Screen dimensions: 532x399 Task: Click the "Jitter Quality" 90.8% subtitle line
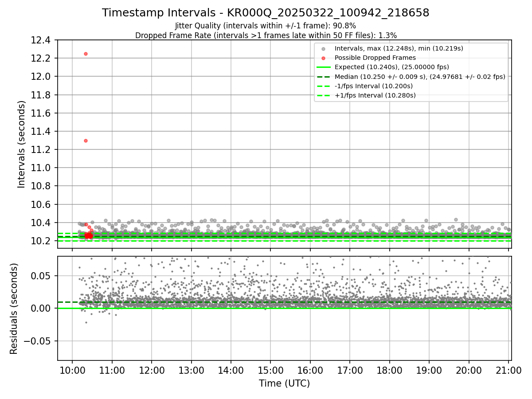click(x=266, y=26)
